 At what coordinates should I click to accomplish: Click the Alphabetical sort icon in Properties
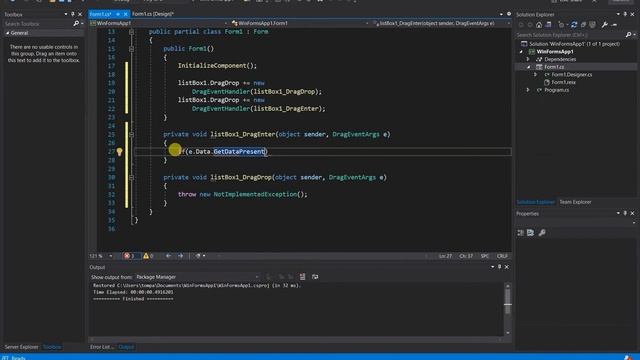pyautogui.click(x=530, y=233)
